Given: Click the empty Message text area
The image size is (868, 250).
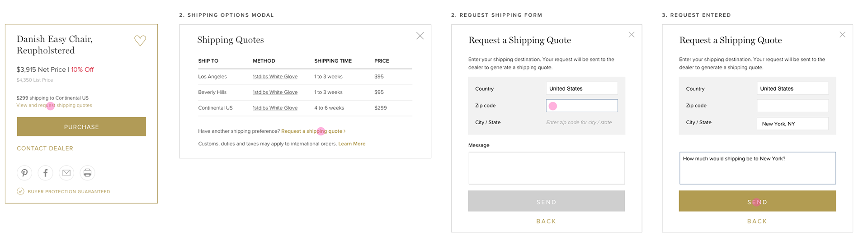Looking at the screenshot, I should point(547,168).
